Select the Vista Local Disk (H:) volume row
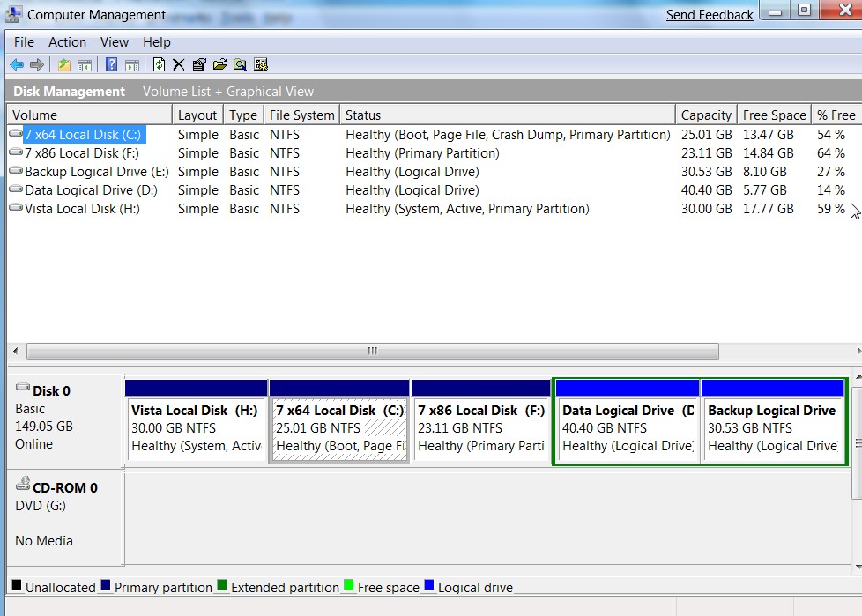This screenshot has width=862, height=616. 435,209
